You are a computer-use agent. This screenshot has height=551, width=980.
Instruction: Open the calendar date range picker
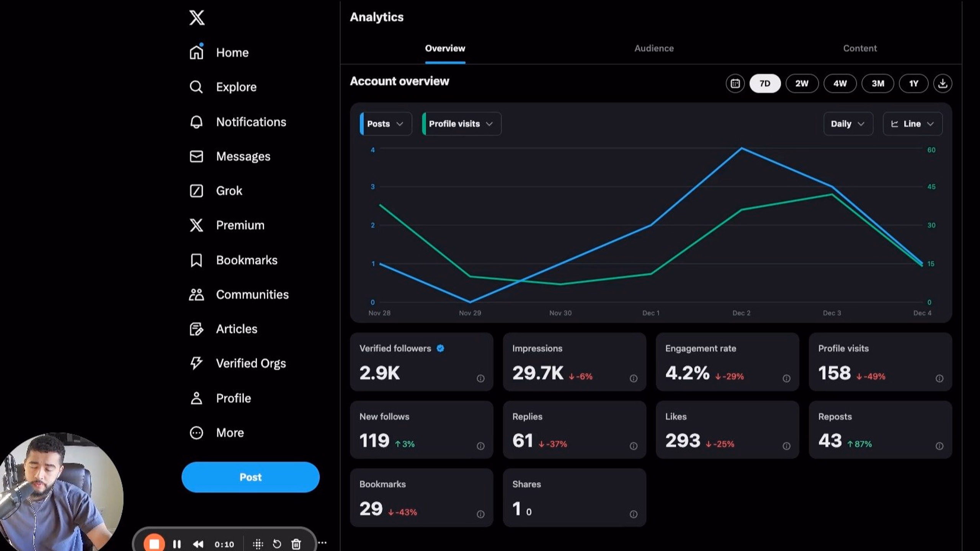point(735,83)
